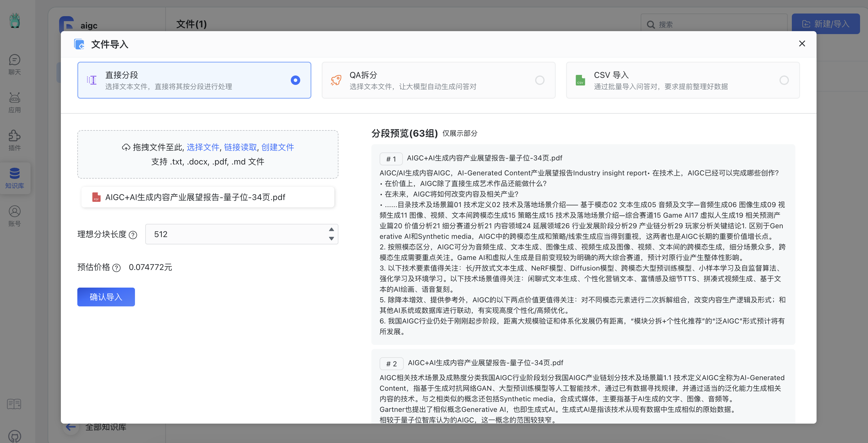
Task: Click the 搜索 search field behind the dialog
Action: 714,24
